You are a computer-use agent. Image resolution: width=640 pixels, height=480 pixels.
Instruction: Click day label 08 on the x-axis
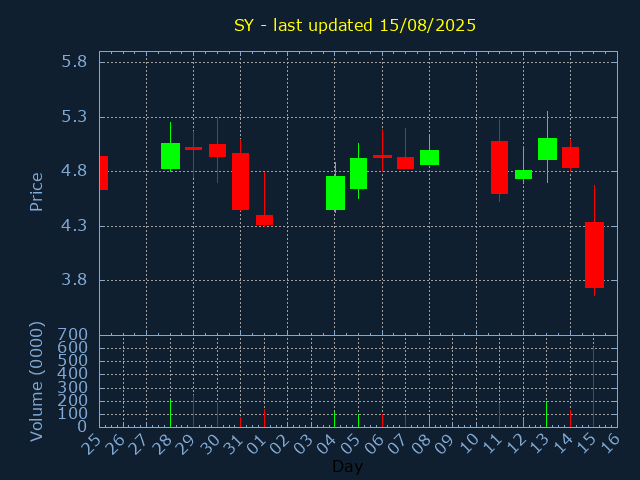[421, 444]
